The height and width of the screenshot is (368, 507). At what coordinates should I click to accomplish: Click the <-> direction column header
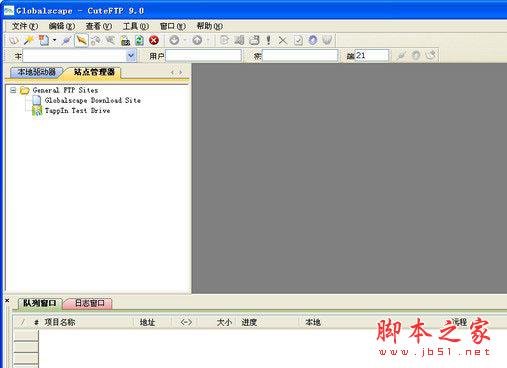click(x=186, y=322)
